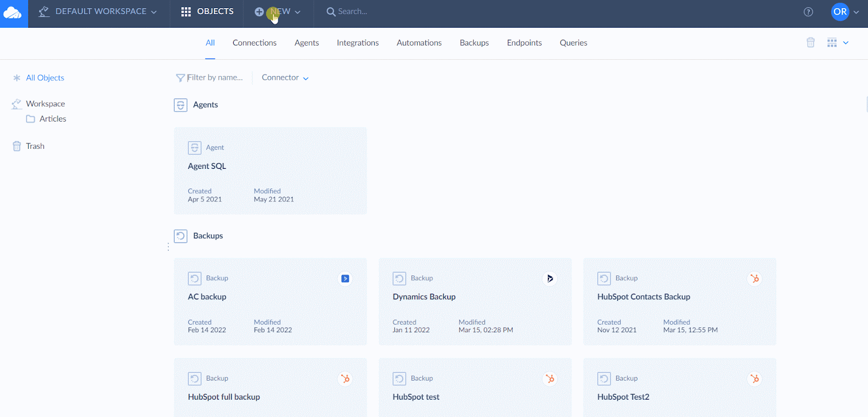Click the Filter by name field

coord(215,78)
